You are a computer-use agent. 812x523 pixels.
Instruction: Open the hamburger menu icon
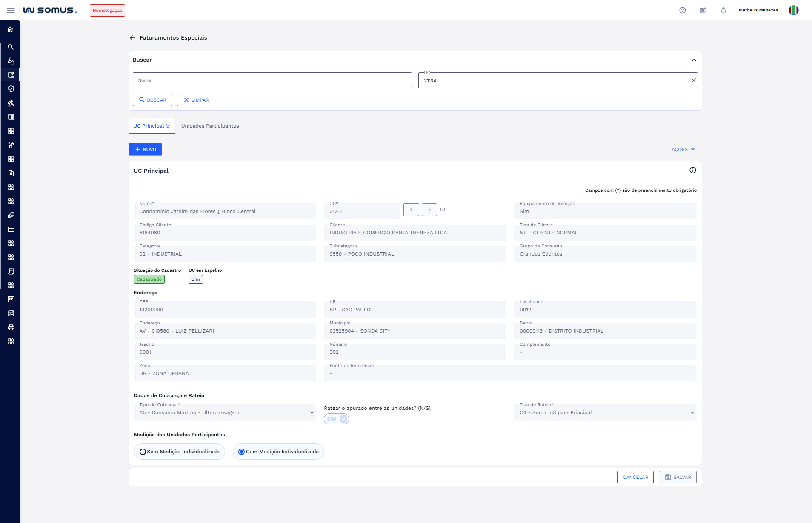click(x=11, y=10)
